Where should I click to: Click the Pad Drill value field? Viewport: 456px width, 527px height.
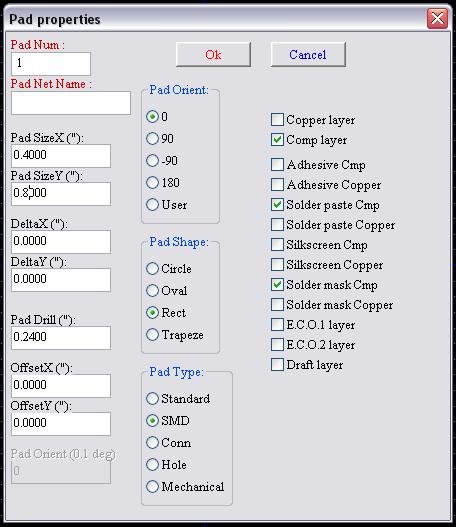61,337
